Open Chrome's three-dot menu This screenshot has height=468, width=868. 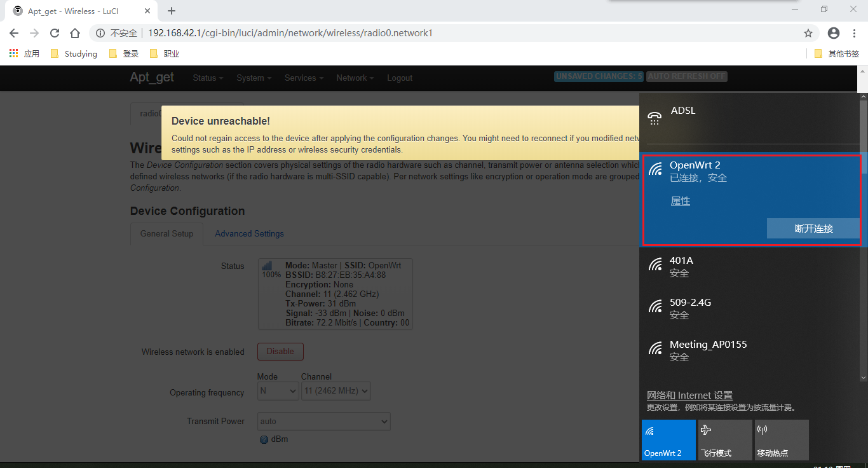coord(854,33)
